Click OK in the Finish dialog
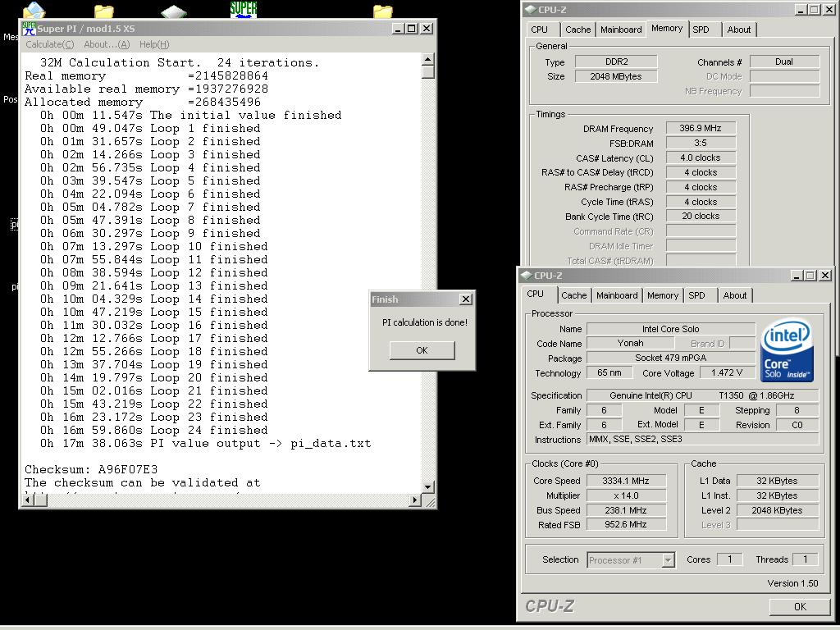This screenshot has height=630, width=840. tap(422, 350)
